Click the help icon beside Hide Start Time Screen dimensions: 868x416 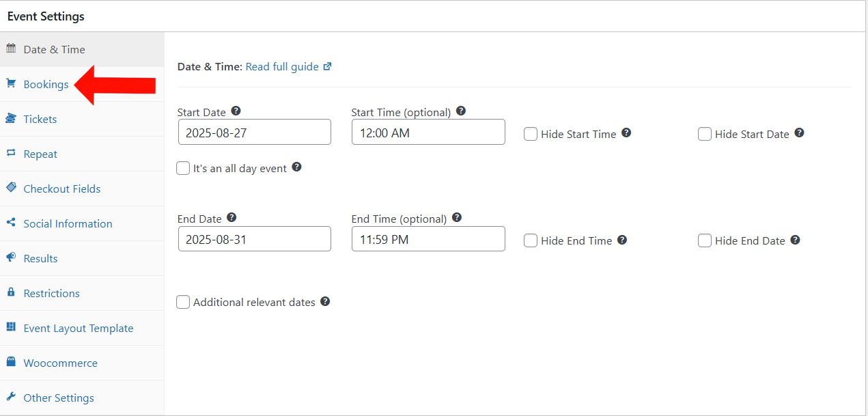point(626,133)
